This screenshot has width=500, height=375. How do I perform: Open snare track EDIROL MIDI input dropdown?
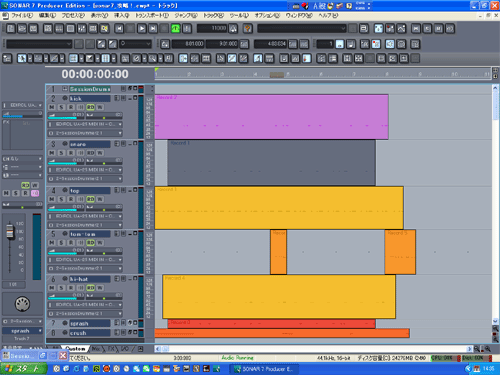tap(85, 170)
